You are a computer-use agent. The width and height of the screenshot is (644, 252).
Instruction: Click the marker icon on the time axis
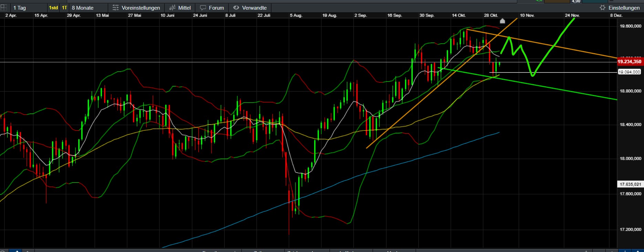click(502, 21)
